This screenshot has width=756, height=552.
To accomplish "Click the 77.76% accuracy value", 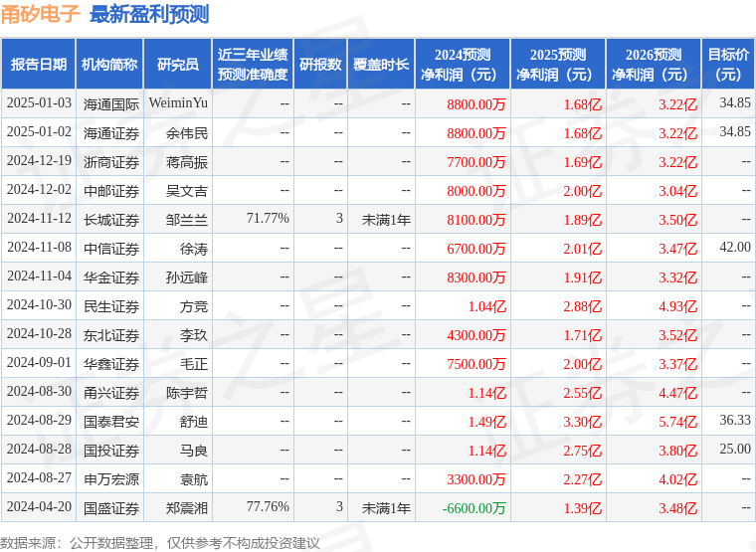I will [268, 506].
